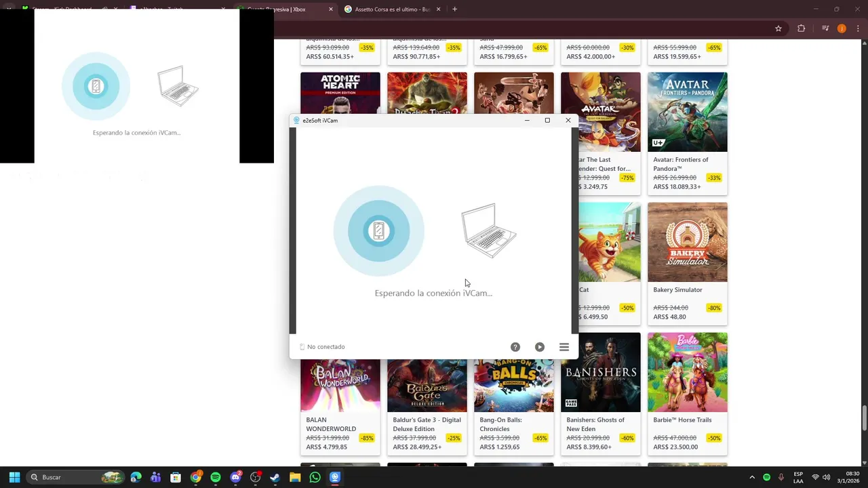This screenshot has width=868, height=488.
Task: Click 'Barbie™ Horse Trails' title link
Action: coord(682,420)
